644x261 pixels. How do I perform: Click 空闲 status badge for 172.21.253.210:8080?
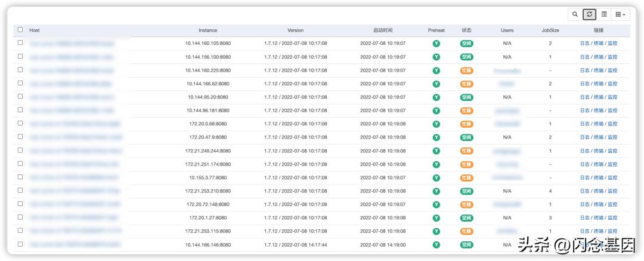tap(466, 191)
